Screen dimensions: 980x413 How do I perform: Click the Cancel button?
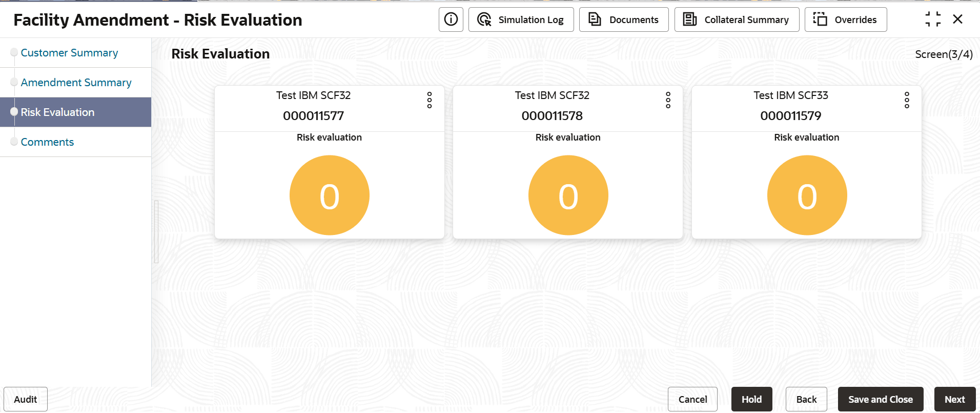click(x=692, y=399)
